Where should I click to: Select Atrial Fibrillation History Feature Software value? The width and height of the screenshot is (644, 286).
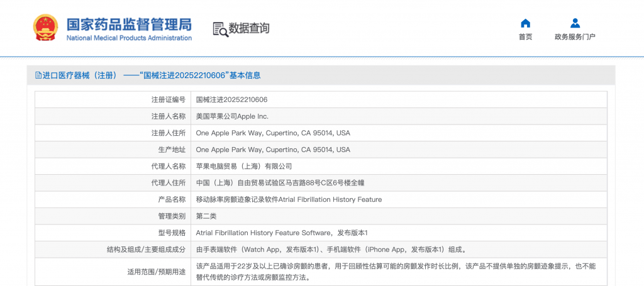click(282, 233)
